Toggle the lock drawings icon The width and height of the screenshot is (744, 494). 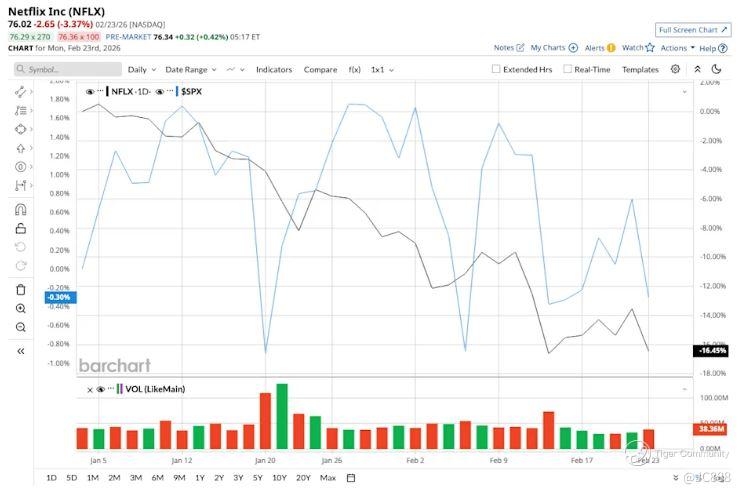(x=20, y=228)
